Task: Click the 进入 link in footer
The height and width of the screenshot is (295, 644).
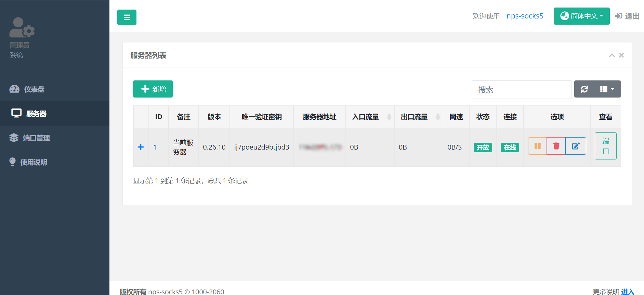Action: pos(628,292)
